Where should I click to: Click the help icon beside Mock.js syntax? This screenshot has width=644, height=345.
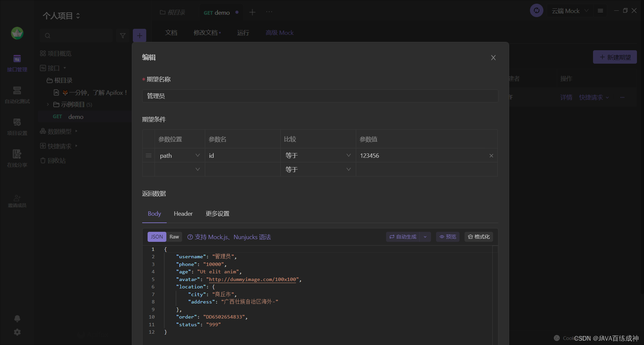(190, 237)
